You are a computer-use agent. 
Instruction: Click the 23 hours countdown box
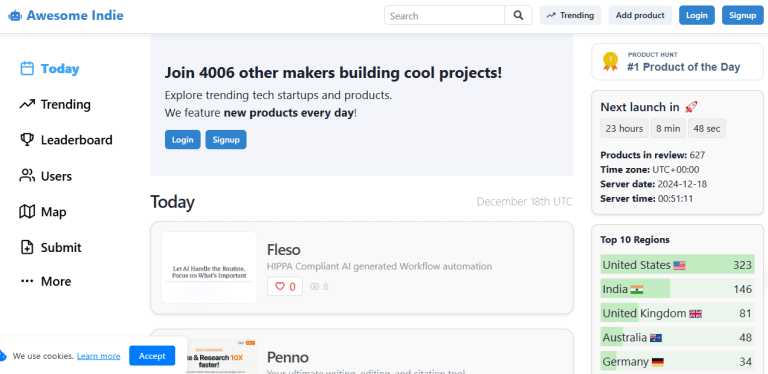624,128
